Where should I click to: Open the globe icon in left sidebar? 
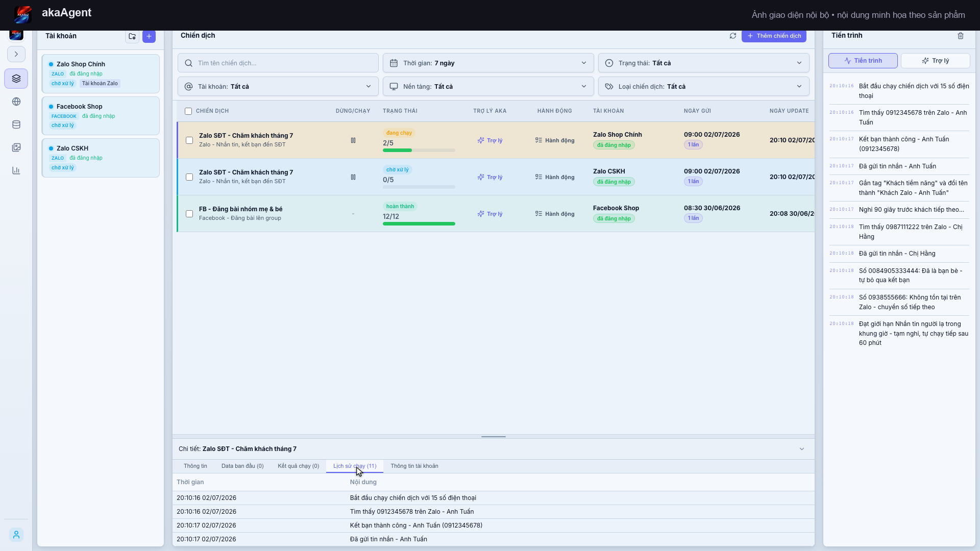tap(16, 102)
